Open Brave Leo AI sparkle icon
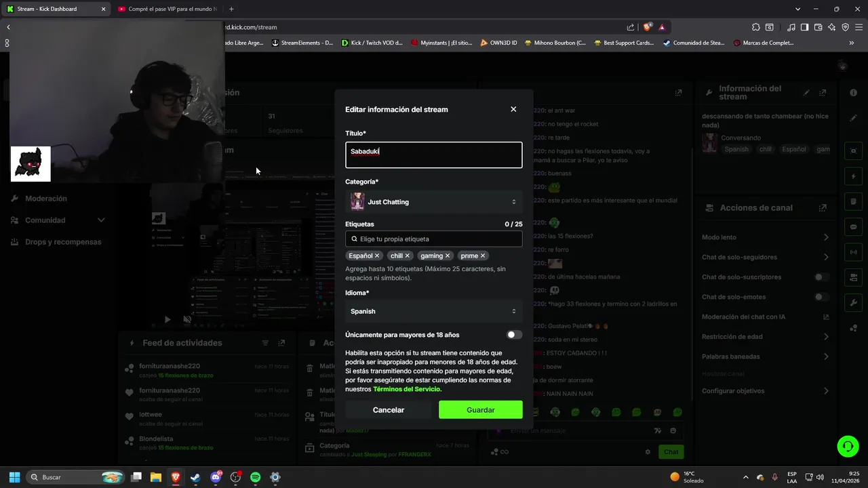 pyautogui.click(x=832, y=27)
